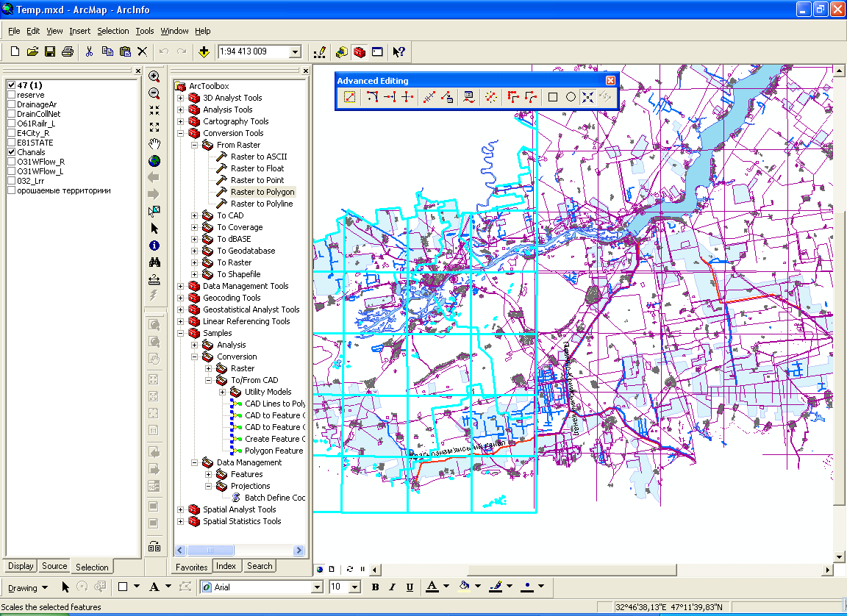
Task: Click the Cut scissors icon
Action: click(x=90, y=52)
